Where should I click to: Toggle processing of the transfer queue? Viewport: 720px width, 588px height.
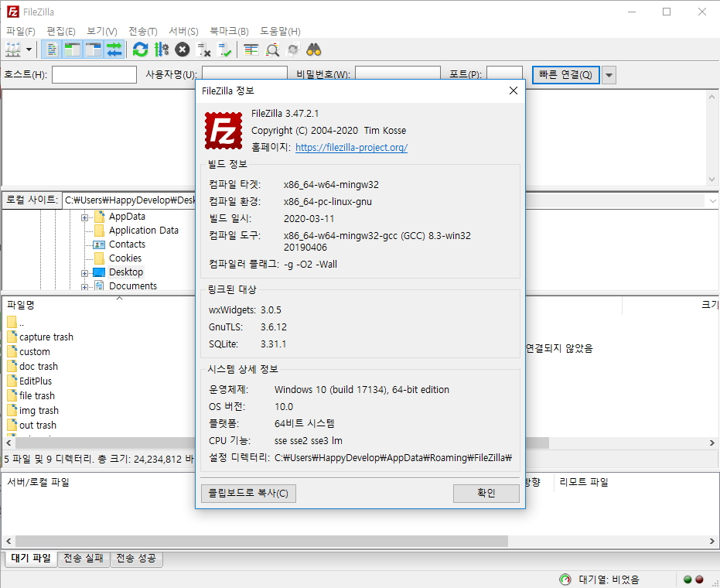click(x=161, y=50)
